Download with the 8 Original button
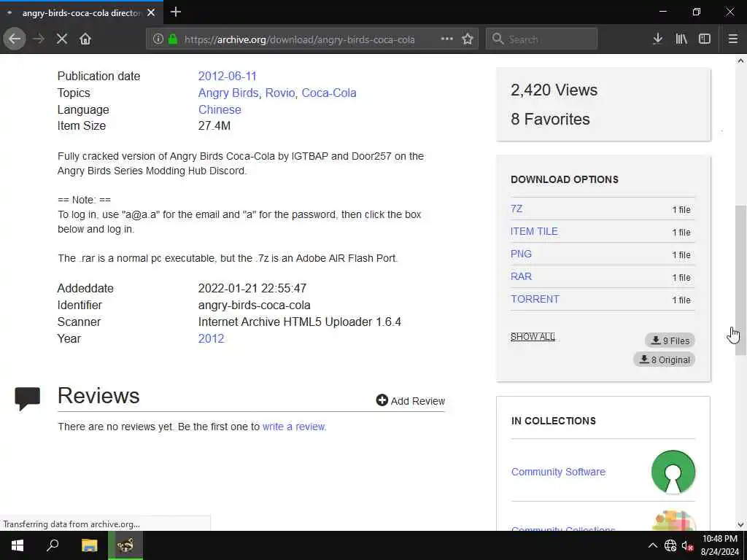Image resolution: width=747 pixels, height=560 pixels. click(664, 359)
